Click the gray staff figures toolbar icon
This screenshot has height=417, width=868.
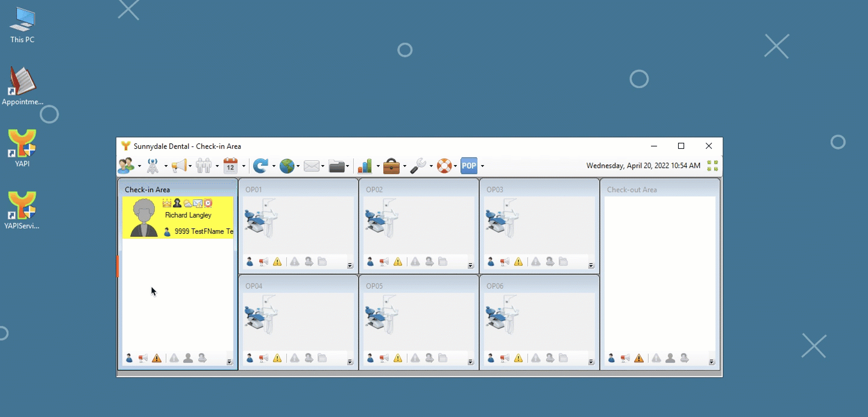(x=204, y=166)
